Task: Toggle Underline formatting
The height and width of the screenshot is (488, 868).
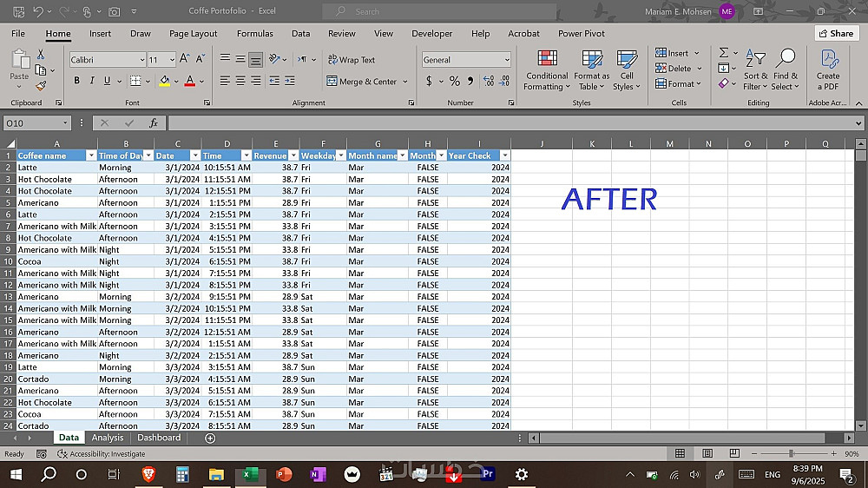Action: [x=107, y=81]
